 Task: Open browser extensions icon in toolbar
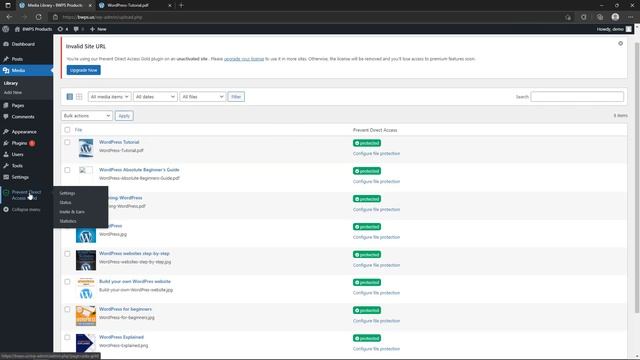[584, 17]
